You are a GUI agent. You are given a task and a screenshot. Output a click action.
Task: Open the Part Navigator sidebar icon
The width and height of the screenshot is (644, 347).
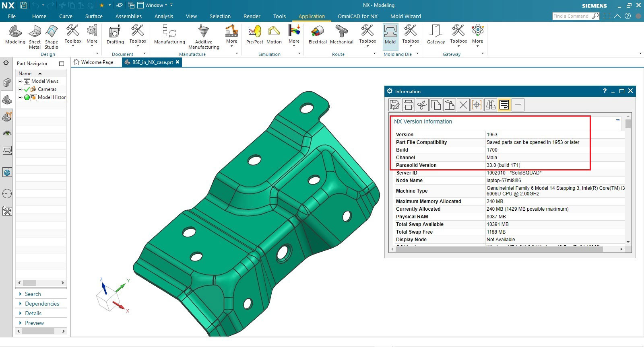coord(7,100)
